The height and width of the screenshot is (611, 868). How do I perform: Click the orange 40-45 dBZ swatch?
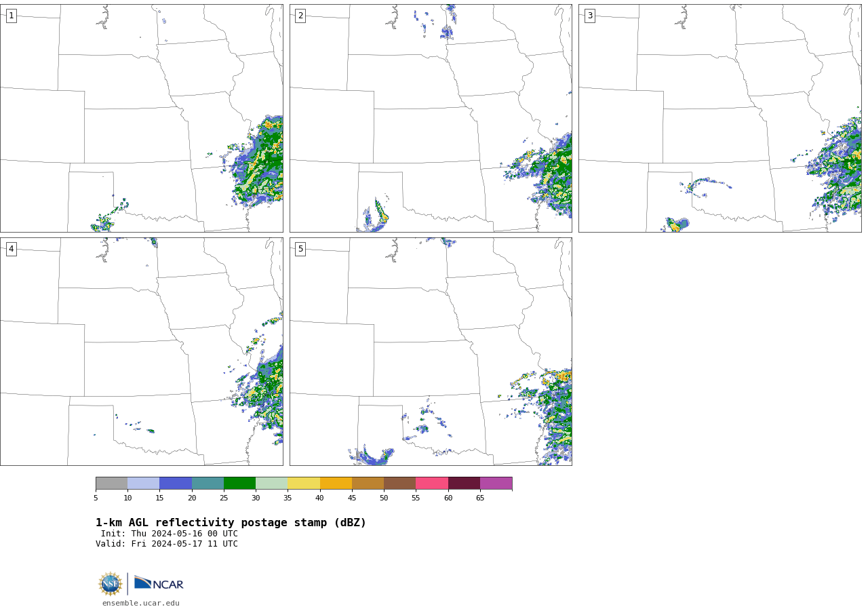pyautogui.click(x=336, y=483)
